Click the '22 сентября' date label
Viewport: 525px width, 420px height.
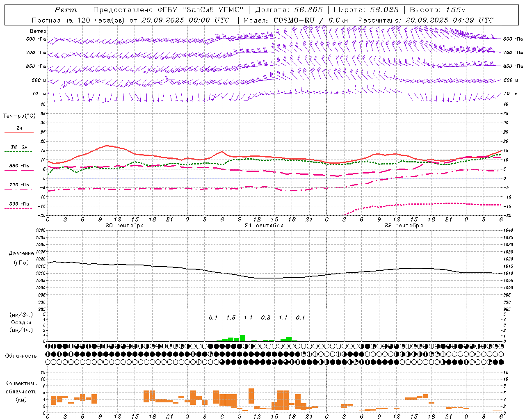tap(403, 226)
